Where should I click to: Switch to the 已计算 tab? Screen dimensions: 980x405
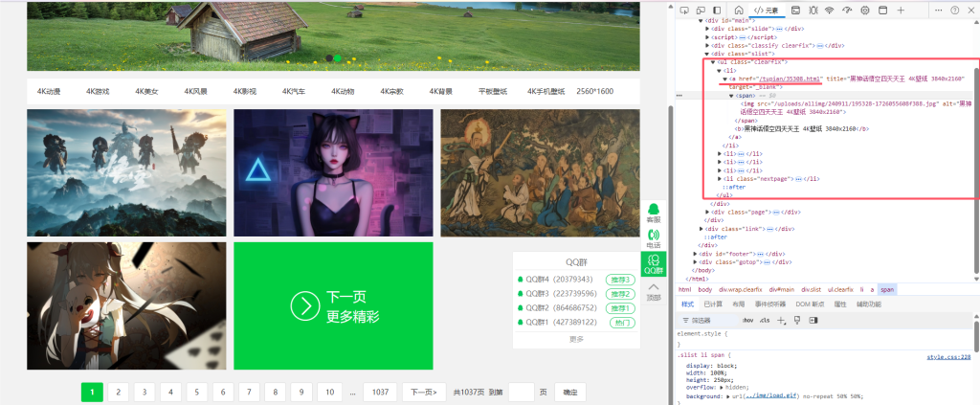pos(712,304)
